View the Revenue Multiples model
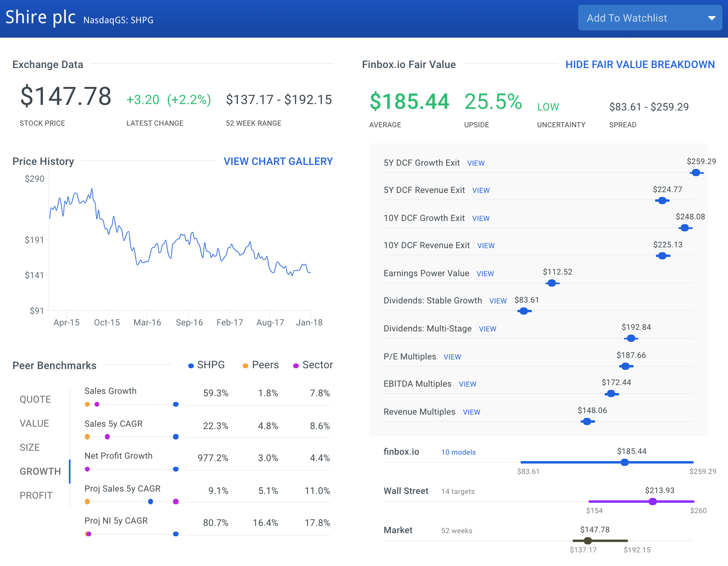728x566 pixels. click(472, 412)
